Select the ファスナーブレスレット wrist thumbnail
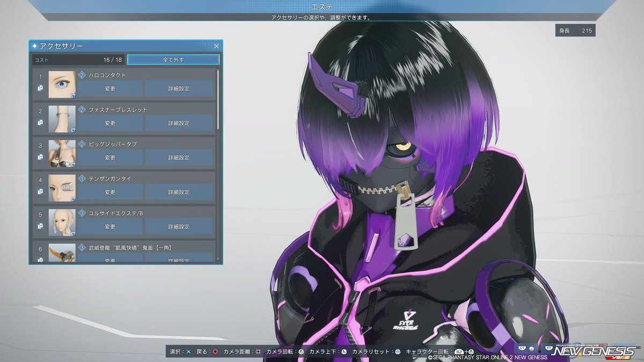The image size is (644, 362). tap(62, 119)
